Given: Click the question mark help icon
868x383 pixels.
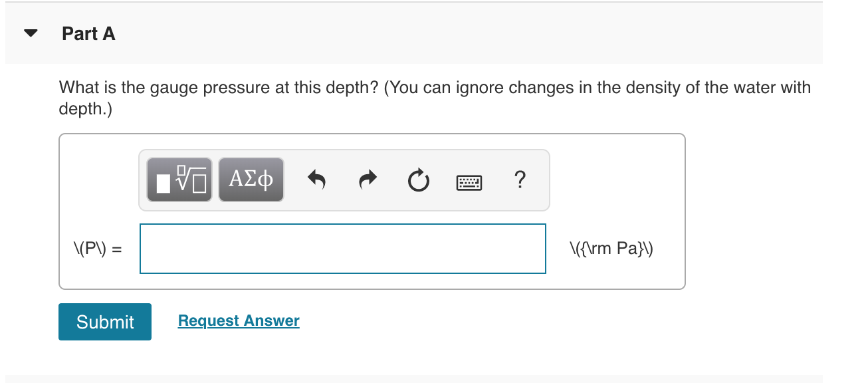Looking at the screenshot, I should (x=520, y=180).
